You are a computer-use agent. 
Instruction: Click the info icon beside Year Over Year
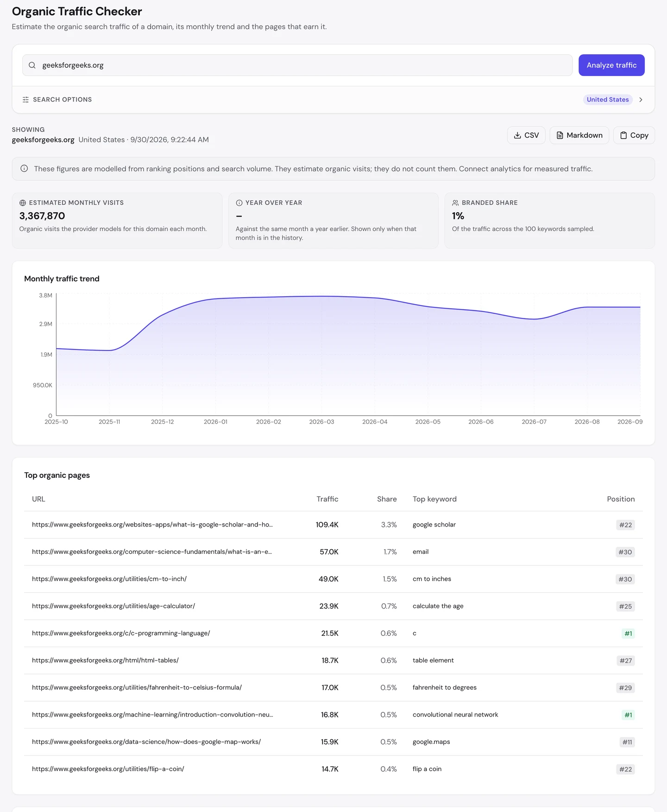tap(239, 203)
